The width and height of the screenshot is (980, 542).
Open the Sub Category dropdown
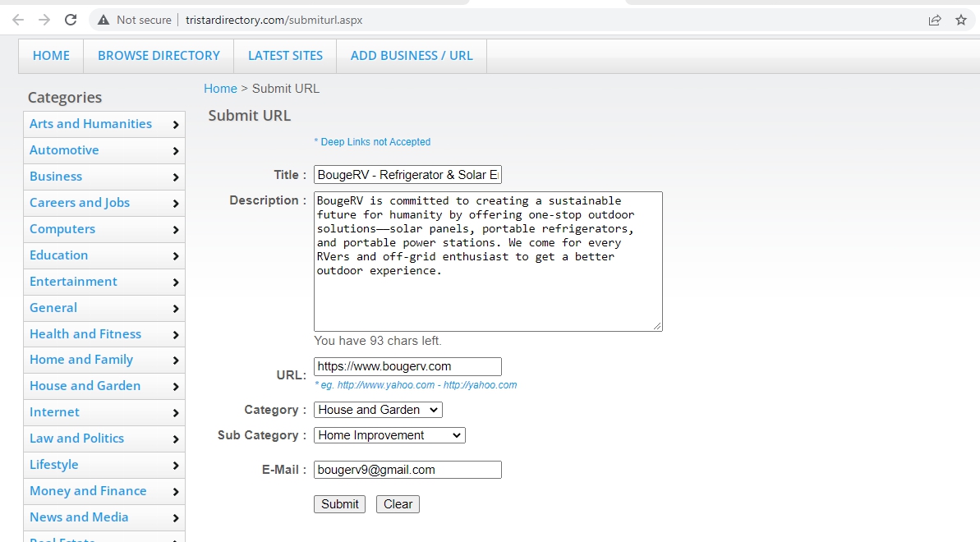(389, 436)
